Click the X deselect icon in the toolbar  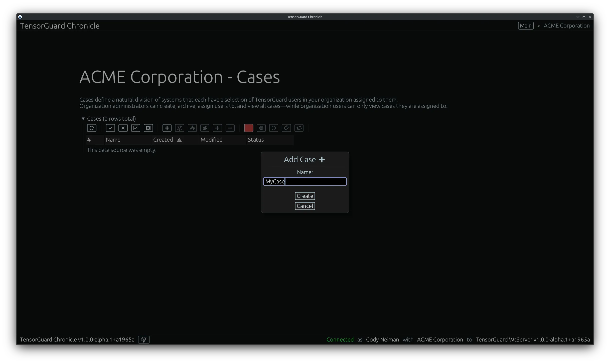[x=123, y=128]
